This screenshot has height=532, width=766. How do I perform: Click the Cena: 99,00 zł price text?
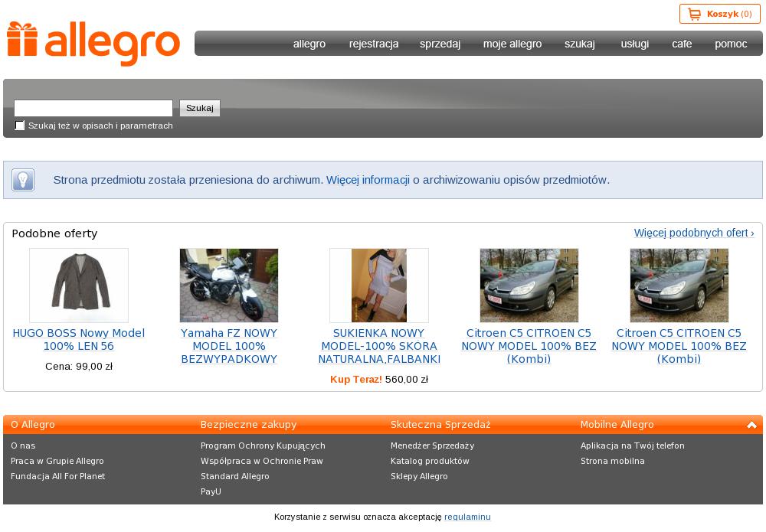[79, 366]
